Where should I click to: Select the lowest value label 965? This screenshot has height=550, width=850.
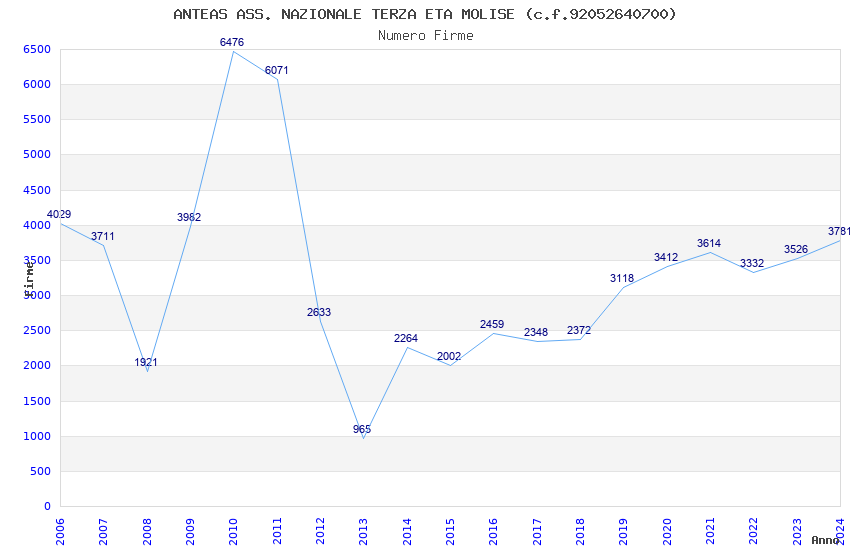pos(362,429)
